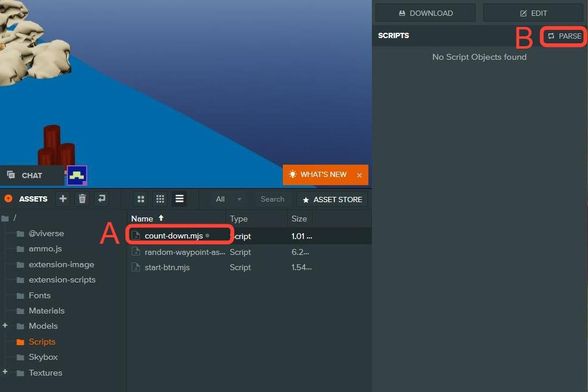Select the start-btn.mjs script

pyautogui.click(x=167, y=267)
